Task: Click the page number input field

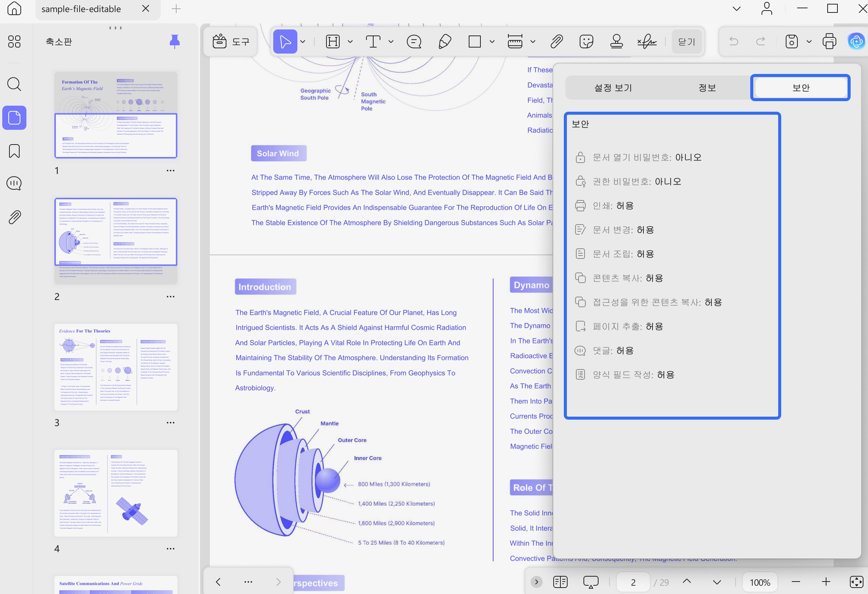Action: pos(633,582)
